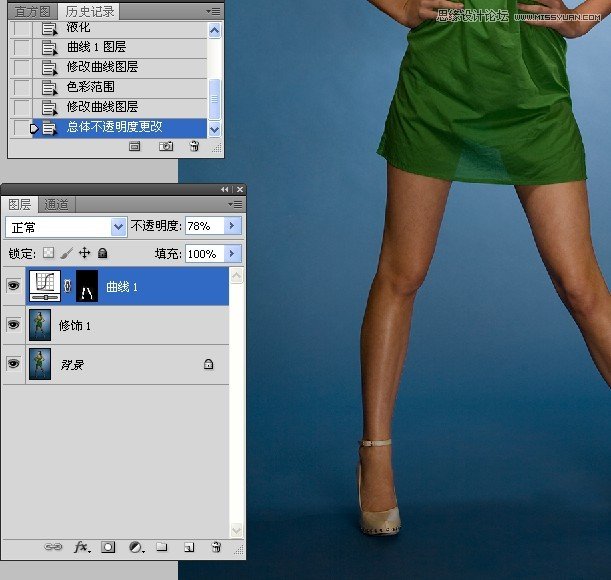Toggle lock transparent pixels checkerboard icon
The width and height of the screenshot is (611, 580).
click(48, 254)
